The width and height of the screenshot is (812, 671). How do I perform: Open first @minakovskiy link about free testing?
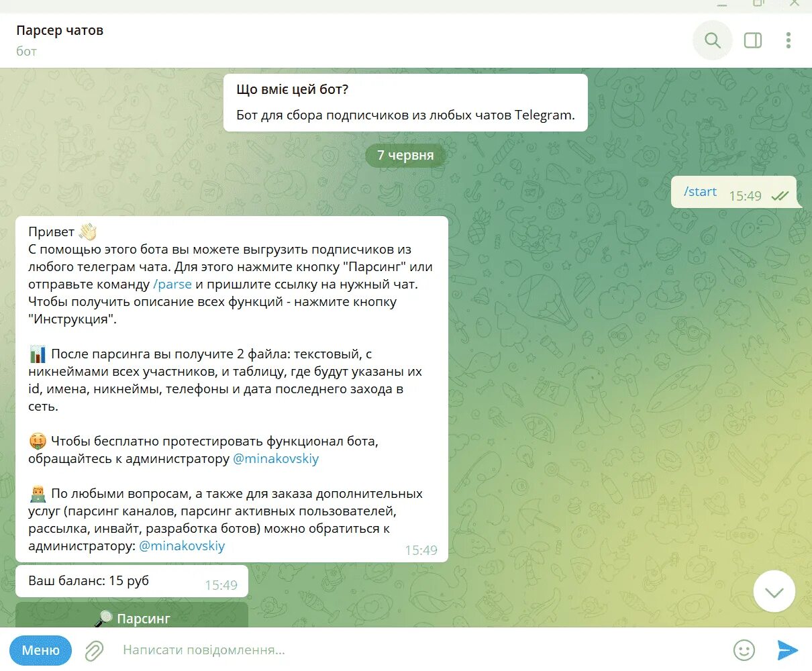click(276, 459)
